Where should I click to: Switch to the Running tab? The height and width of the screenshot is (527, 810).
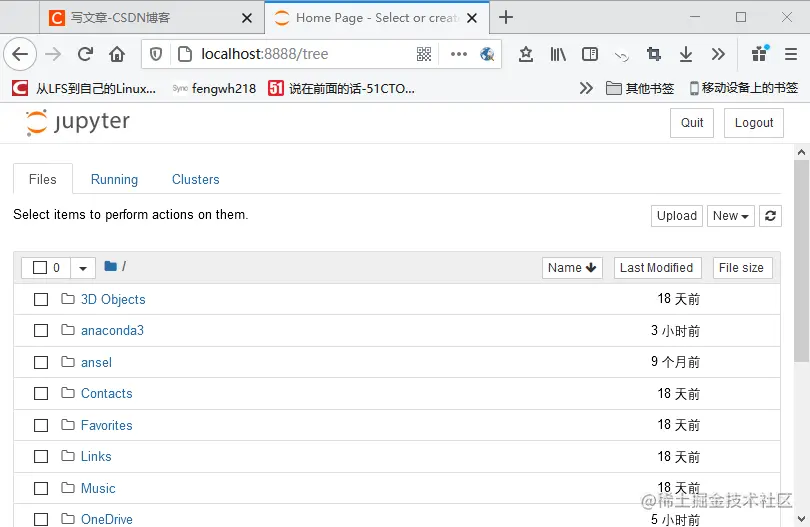114,179
